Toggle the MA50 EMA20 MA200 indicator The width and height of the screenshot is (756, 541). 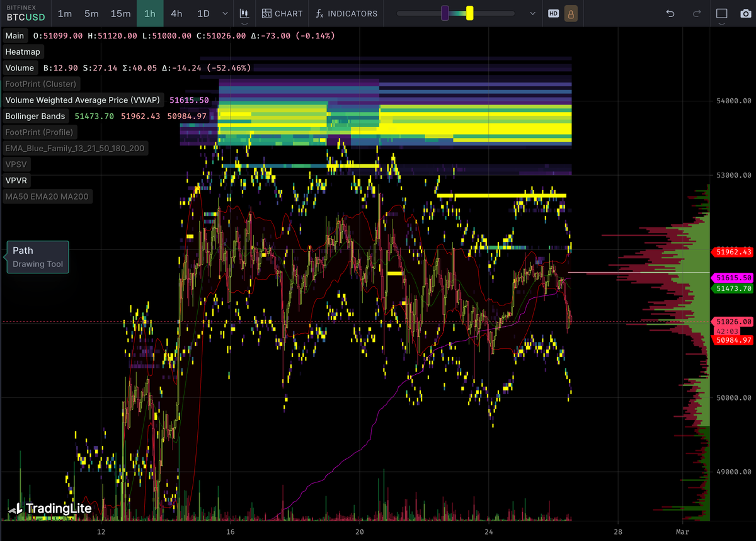pyautogui.click(x=47, y=196)
